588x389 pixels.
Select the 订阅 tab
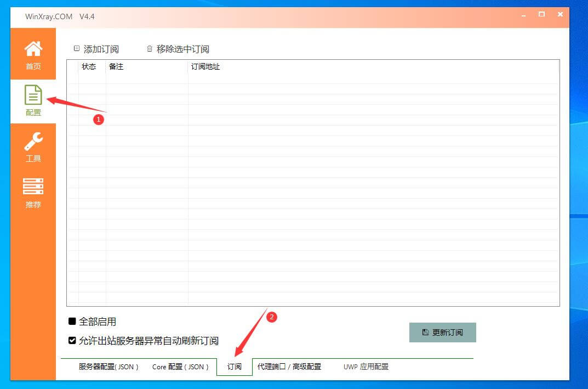[235, 367]
